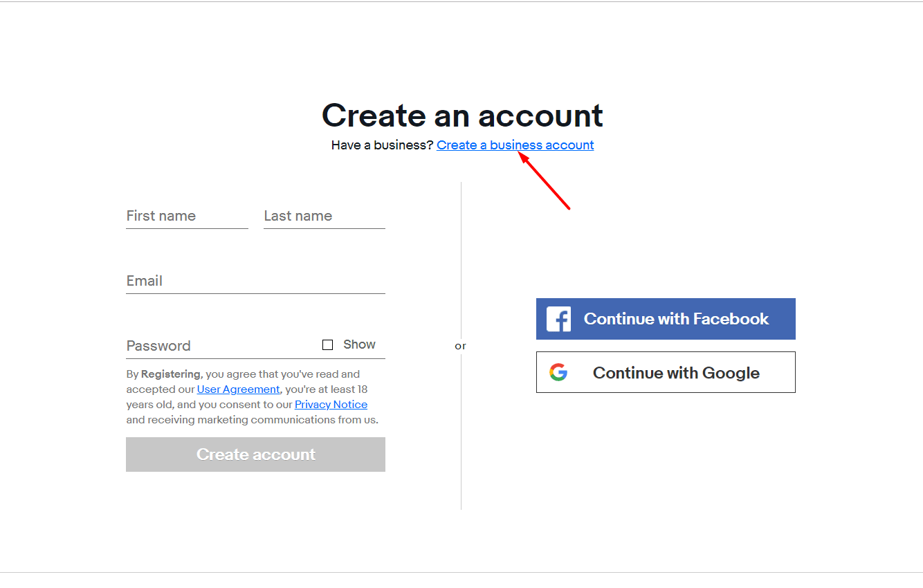The image size is (923, 588).
Task: Choose "Continue with Google" button text
Action: point(676,373)
